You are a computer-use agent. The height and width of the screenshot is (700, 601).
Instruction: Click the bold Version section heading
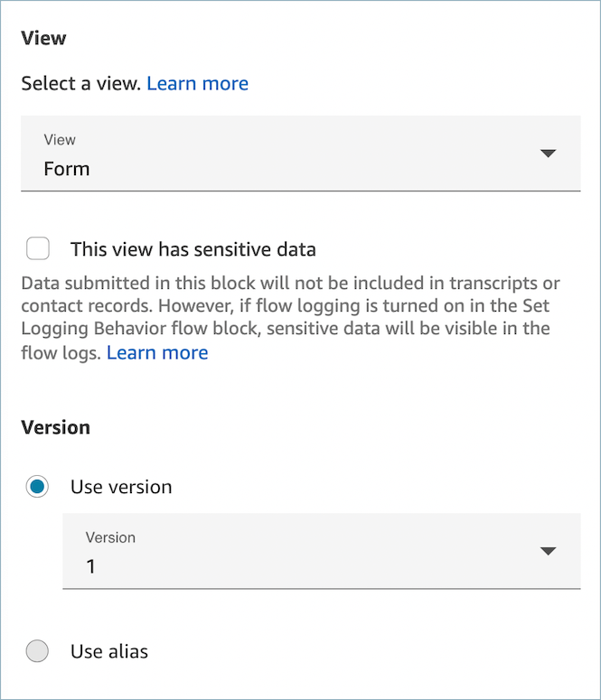pos(55,427)
